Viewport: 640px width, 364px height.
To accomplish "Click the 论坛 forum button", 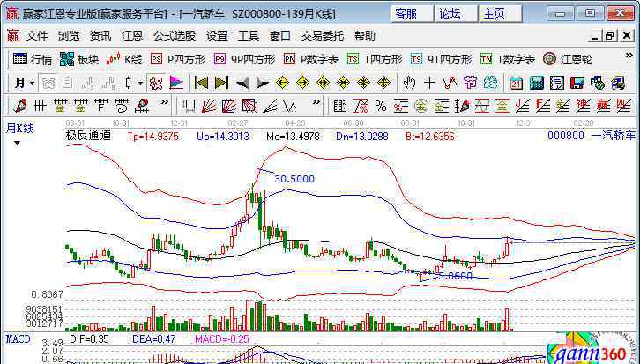I will (x=456, y=14).
